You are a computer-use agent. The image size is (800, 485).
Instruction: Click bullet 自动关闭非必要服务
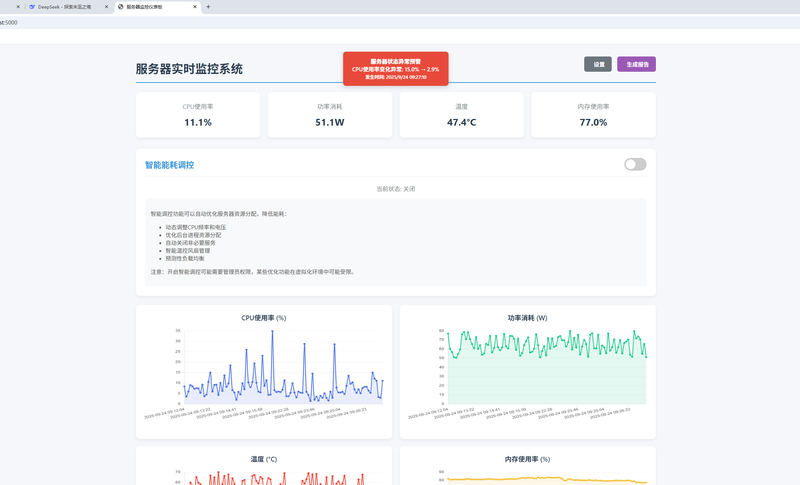pos(190,243)
